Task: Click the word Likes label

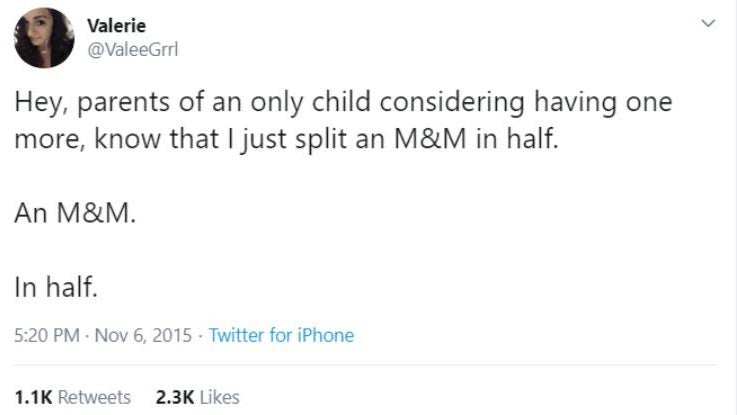Action: click(x=220, y=398)
